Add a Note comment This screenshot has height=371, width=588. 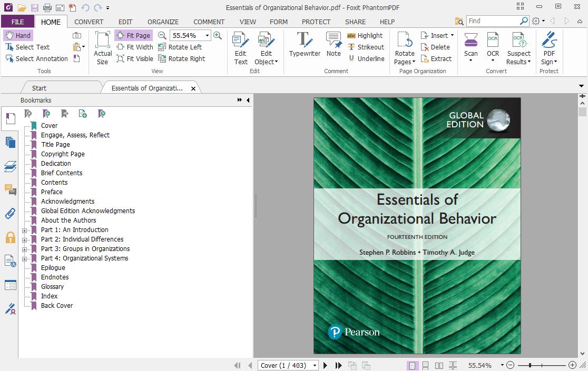334,44
